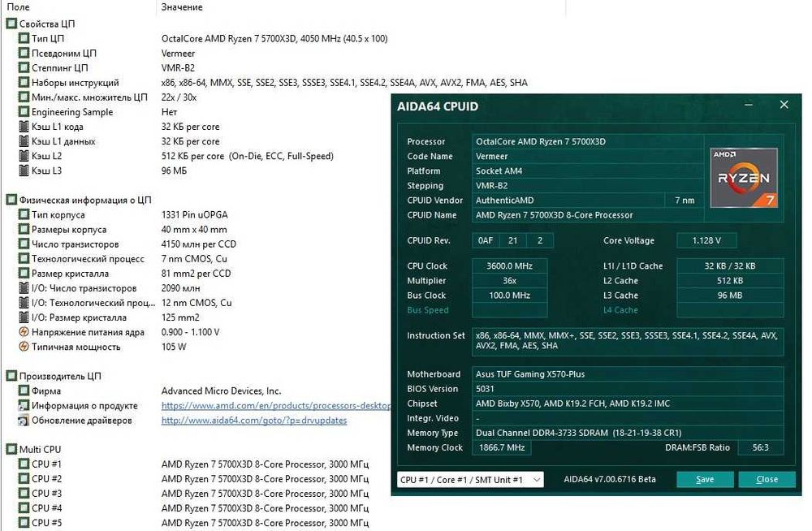Click the BIOS Version value 5031

click(627, 389)
